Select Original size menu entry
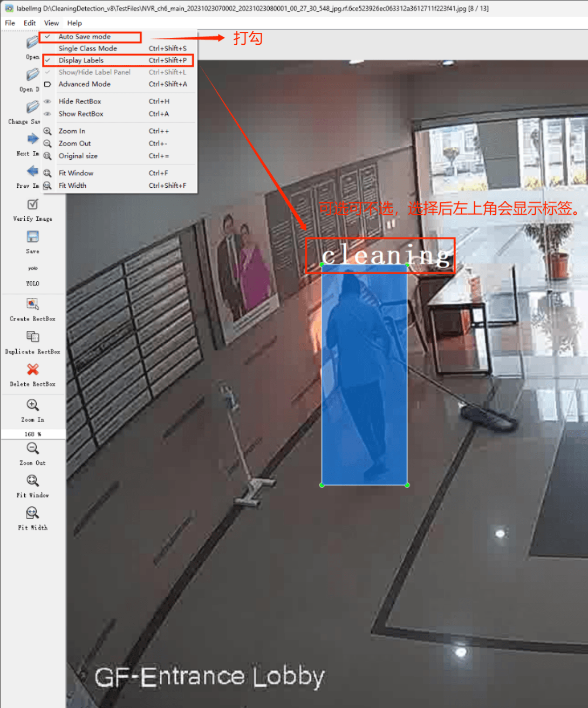 78,156
